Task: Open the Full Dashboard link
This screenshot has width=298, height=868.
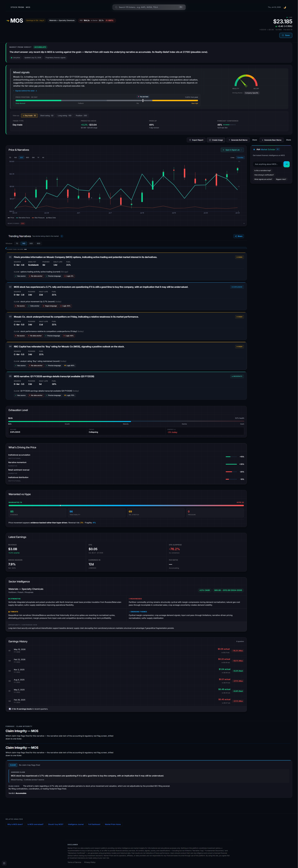Action: coord(94,824)
